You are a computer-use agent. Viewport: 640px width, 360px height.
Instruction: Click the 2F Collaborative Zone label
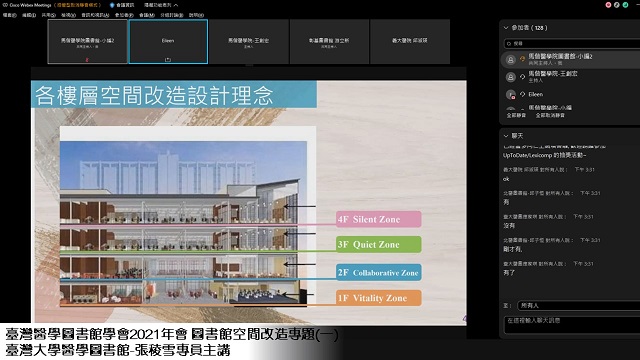[379, 273]
